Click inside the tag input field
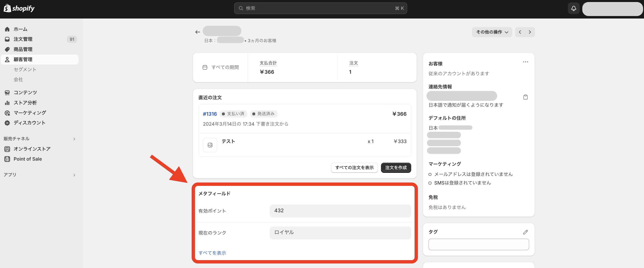The height and width of the screenshot is (268, 644). 478,244
